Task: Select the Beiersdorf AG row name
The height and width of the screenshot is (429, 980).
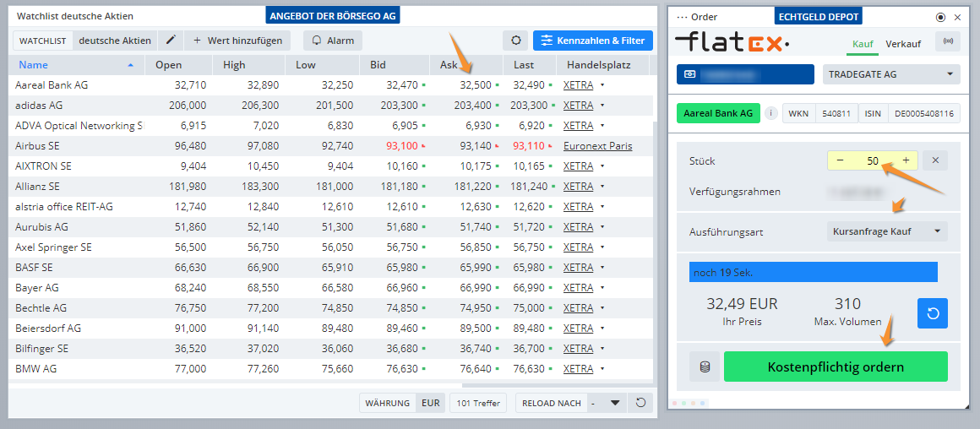Action: [48, 329]
